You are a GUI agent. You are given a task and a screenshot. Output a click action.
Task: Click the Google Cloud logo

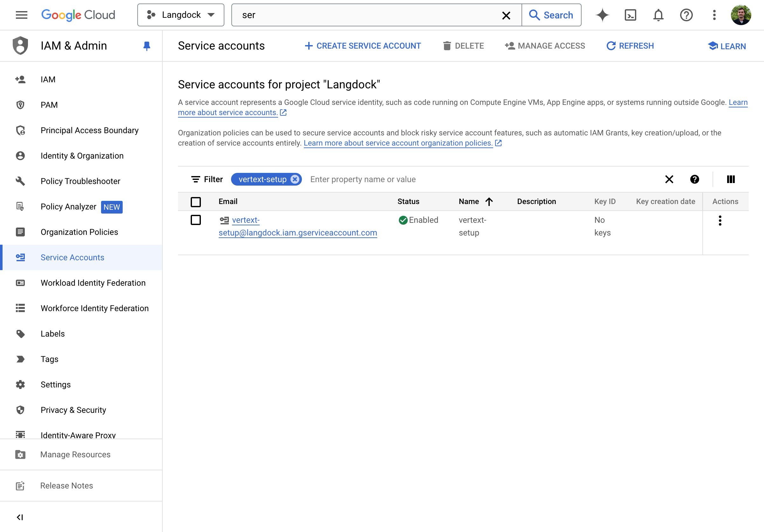click(x=78, y=15)
